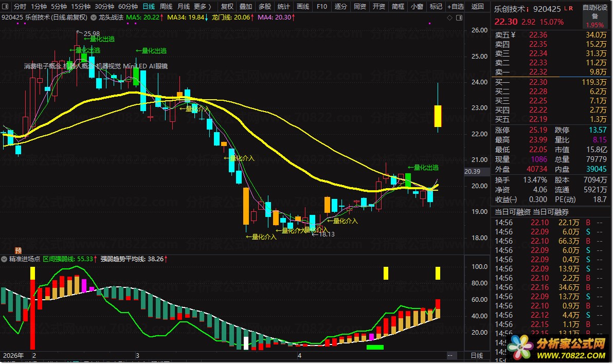Click the 统计 statistics button

coord(283,6)
